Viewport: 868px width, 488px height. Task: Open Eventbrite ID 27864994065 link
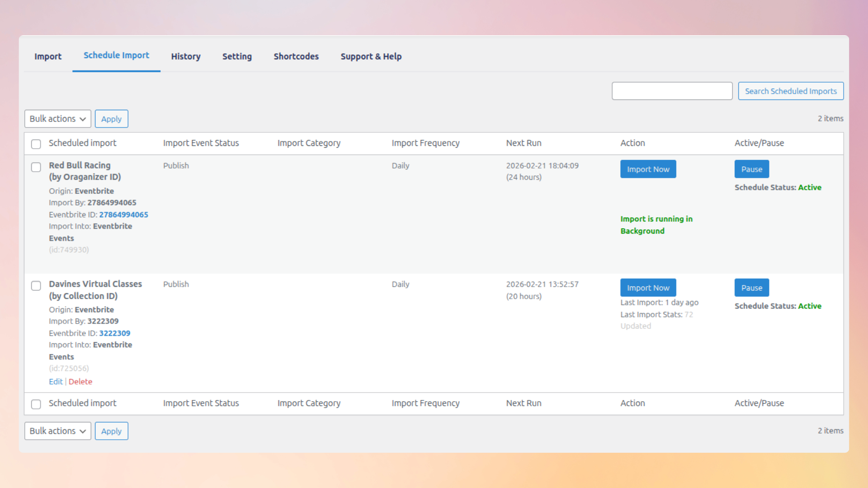(x=124, y=215)
